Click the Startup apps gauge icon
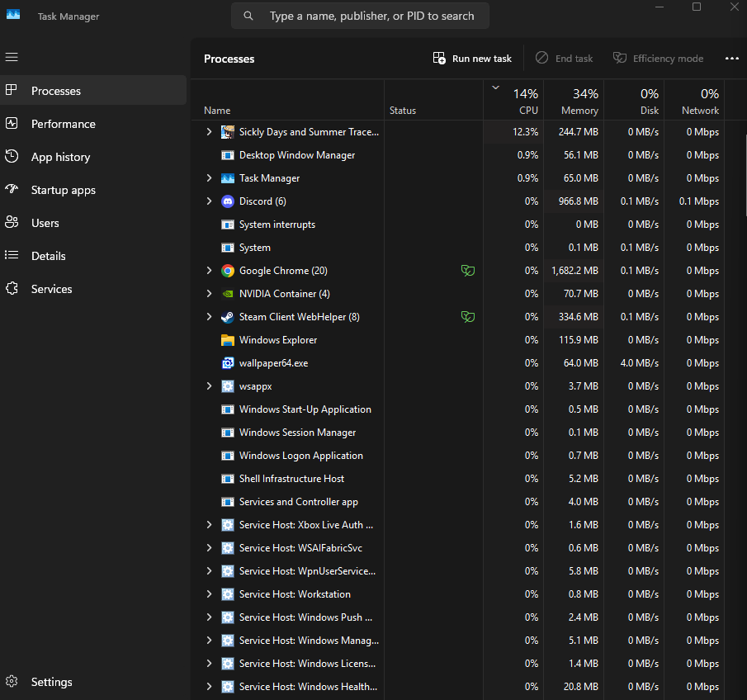The width and height of the screenshot is (747, 700). coord(12,189)
